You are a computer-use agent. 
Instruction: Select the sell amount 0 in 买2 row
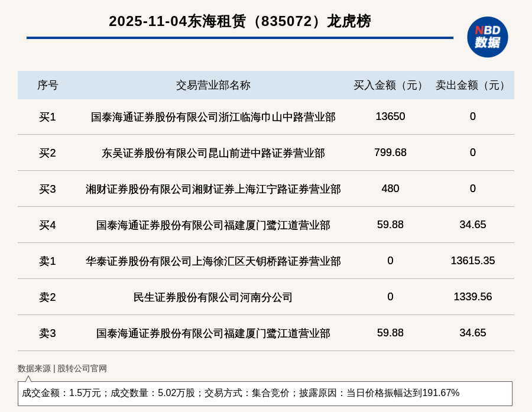click(473, 153)
